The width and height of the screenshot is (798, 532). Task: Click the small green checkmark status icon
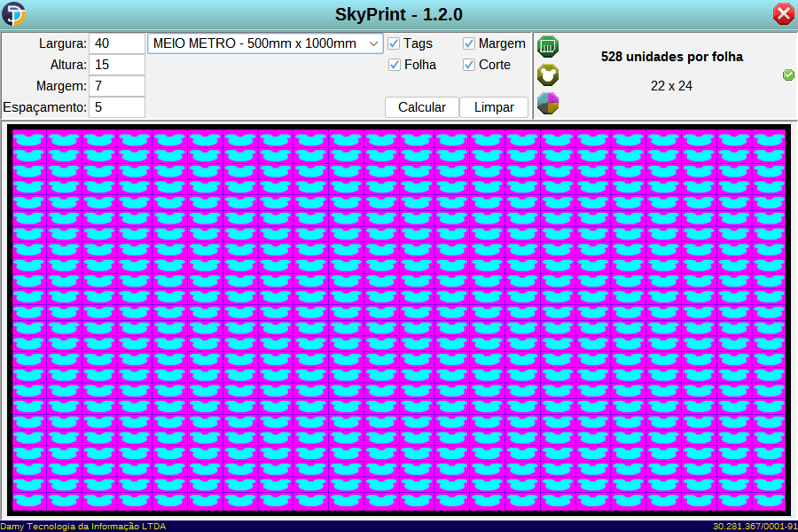pyautogui.click(x=788, y=74)
